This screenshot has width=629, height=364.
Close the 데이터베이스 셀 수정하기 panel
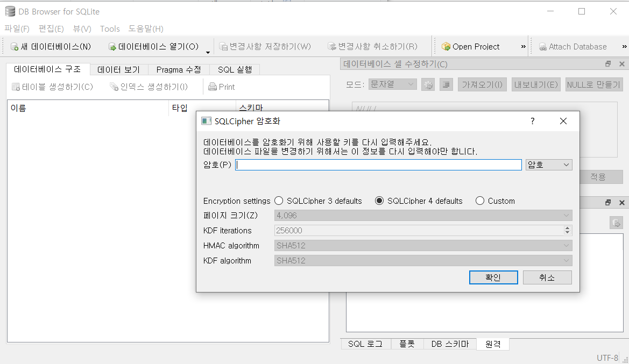tap(622, 64)
